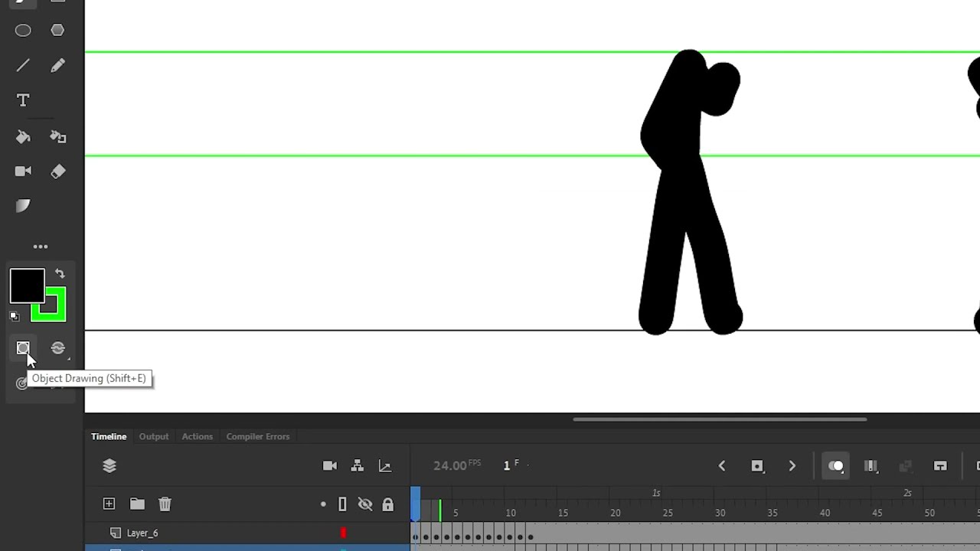Toggle layer parenting view
The width and height of the screenshot is (980, 551).
[357, 465]
